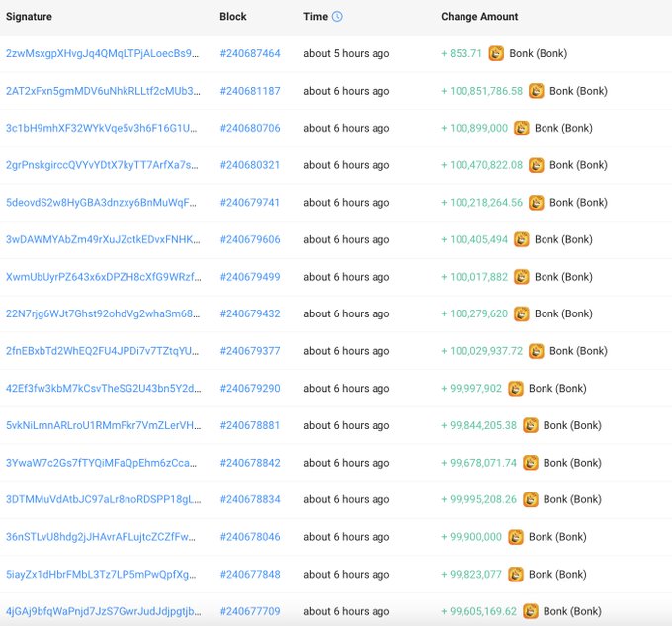This screenshot has width=672, height=626.
Task: Click the Time column header label
Action: coord(316,16)
